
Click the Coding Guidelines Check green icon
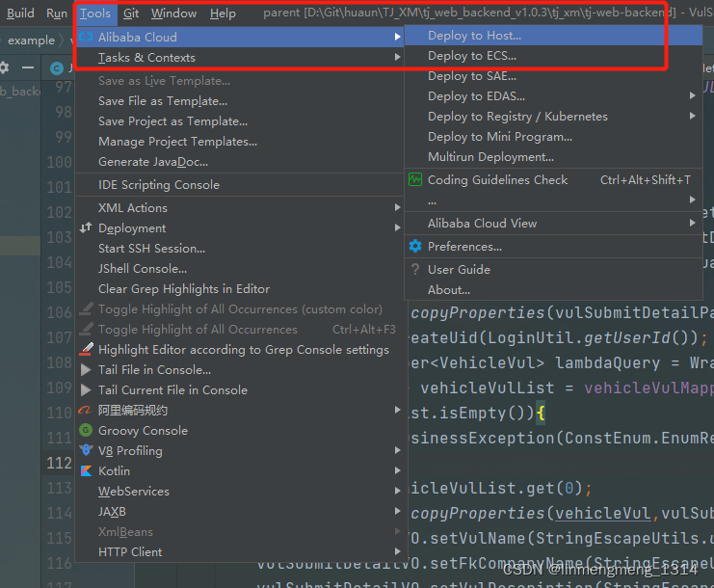(x=415, y=179)
